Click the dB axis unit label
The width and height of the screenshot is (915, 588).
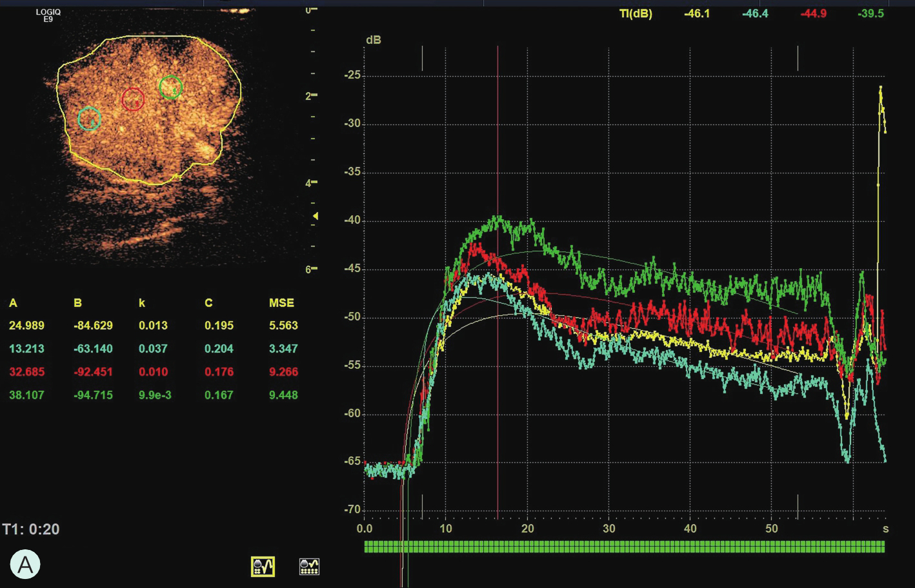point(373,40)
